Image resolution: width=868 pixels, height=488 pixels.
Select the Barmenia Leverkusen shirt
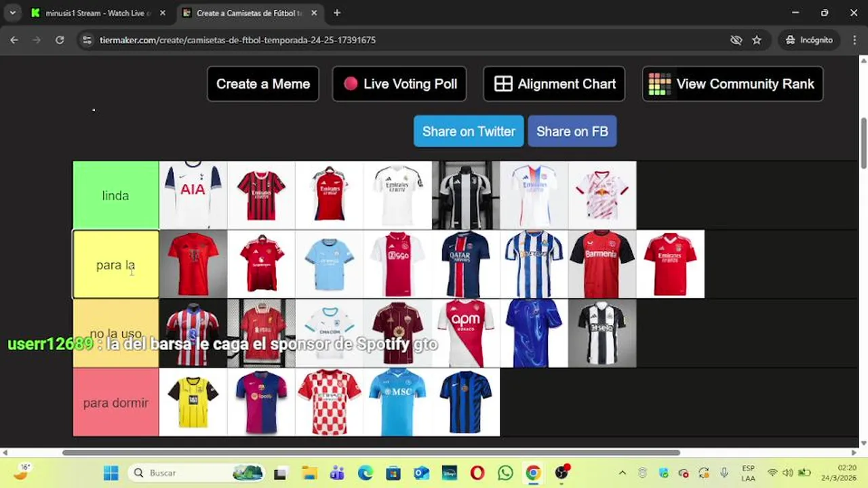[x=602, y=264]
